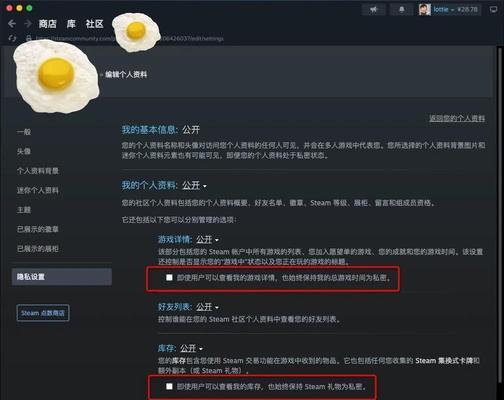Select 一般 in the sidebar

click(24, 132)
